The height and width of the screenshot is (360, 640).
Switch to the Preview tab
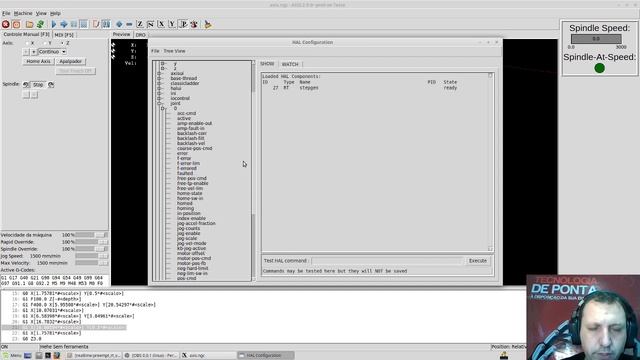[121, 35]
